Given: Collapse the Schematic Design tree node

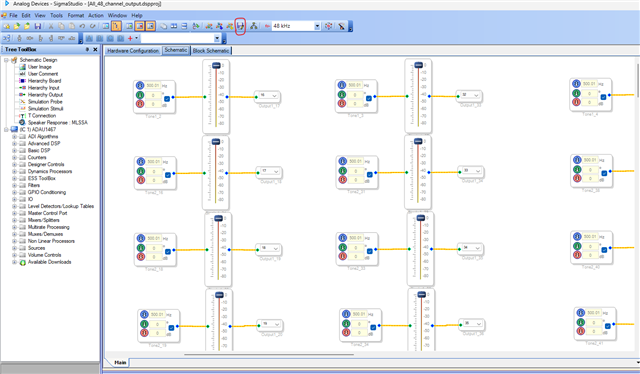Looking at the screenshot, I should tap(6, 60).
